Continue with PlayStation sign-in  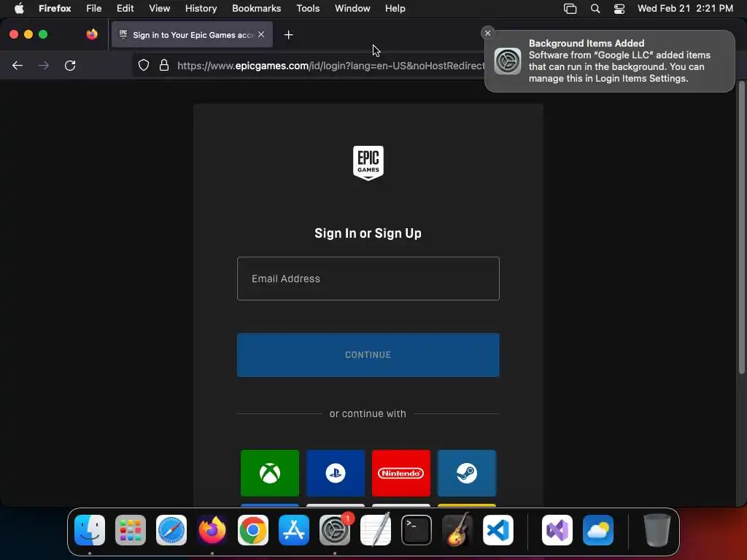click(x=336, y=472)
